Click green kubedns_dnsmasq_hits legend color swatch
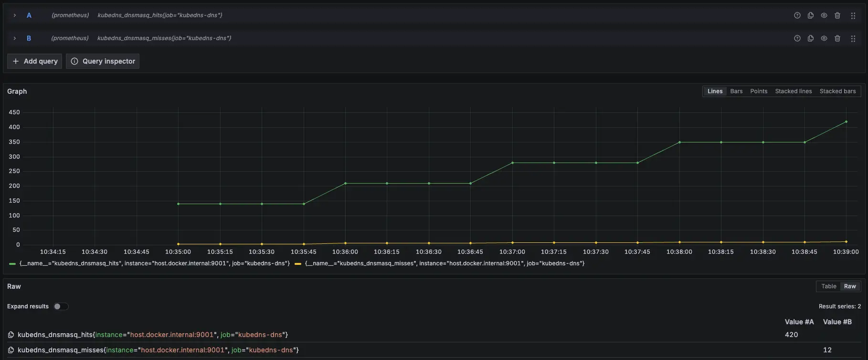 pyautogui.click(x=12, y=263)
